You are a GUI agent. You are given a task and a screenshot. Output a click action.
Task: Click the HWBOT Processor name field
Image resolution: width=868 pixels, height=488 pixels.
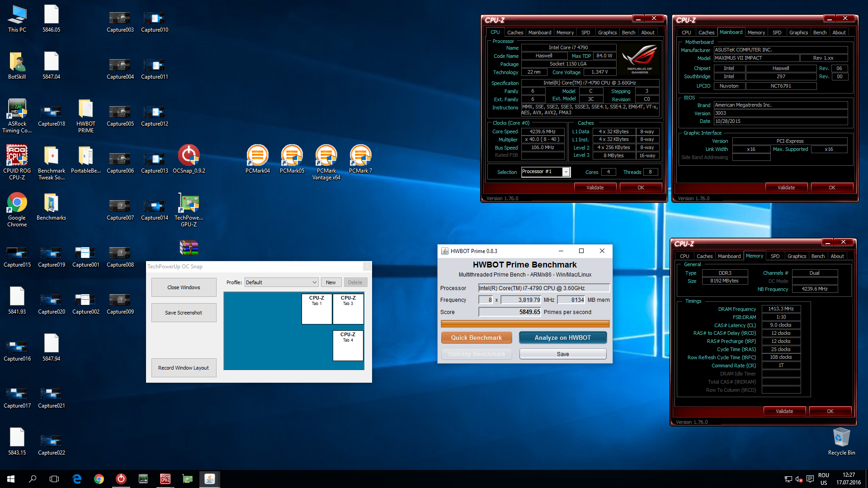[x=544, y=288]
